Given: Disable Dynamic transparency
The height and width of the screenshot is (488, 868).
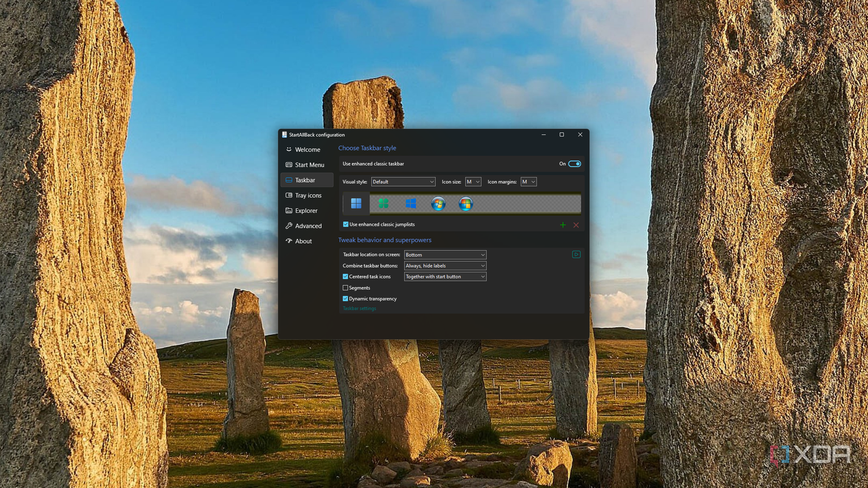Looking at the screenshot, I should (x=346, y=298).
